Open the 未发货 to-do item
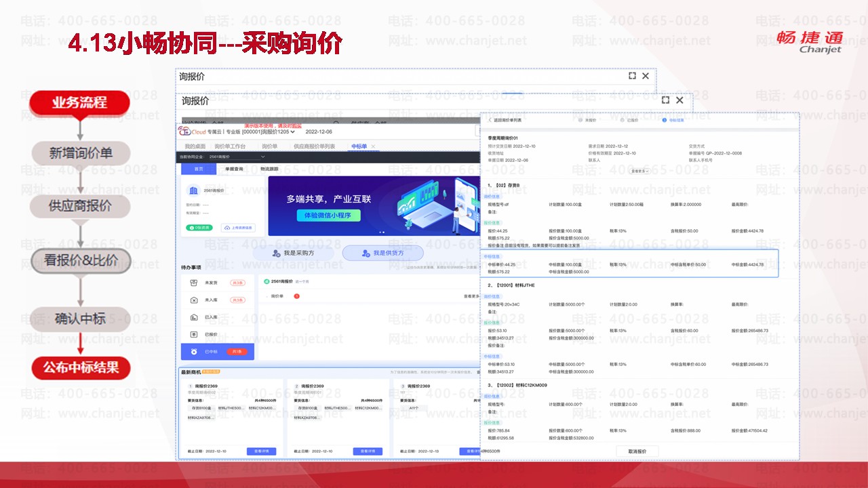Viewport: 868px width, 488px height. [217, 283]
